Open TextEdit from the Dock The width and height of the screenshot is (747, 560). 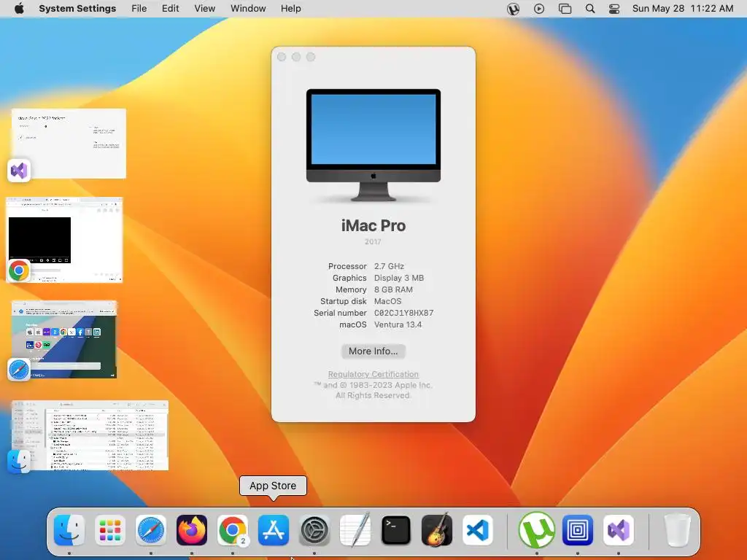(355, 530)
